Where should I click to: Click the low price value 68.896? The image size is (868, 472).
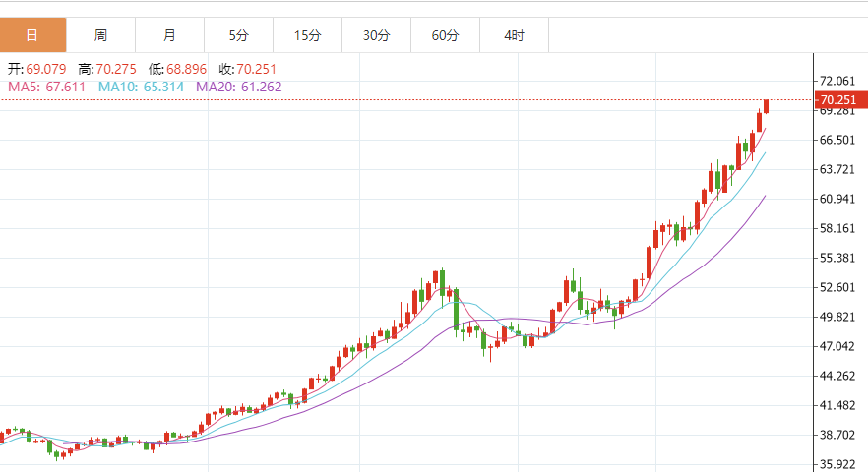(186, 69)
